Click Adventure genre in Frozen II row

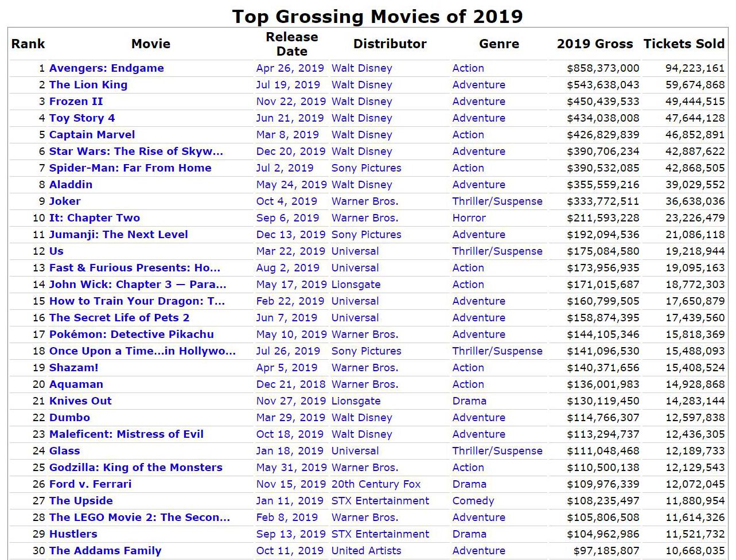coord(479,101)
